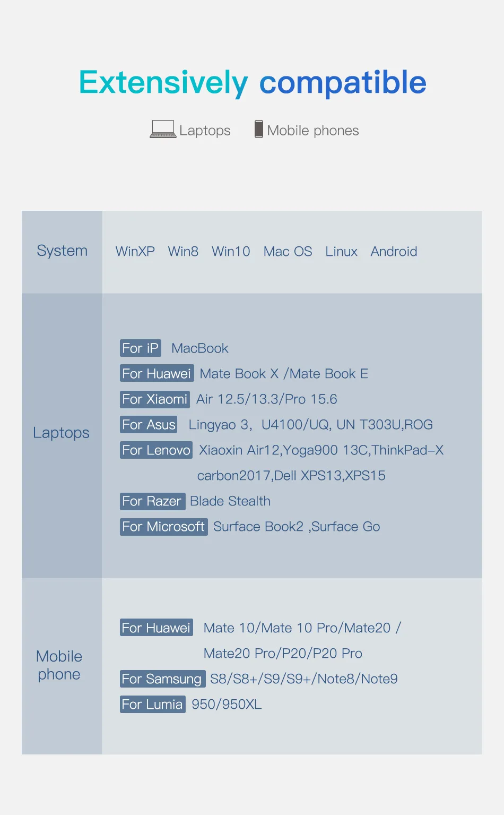The width and height of the screenshot is (504, 815).
Task: Select the 'Xiaoxin Air12,Yoga900 13C,ThinkPad–X' line
Action: coord(321,450)
